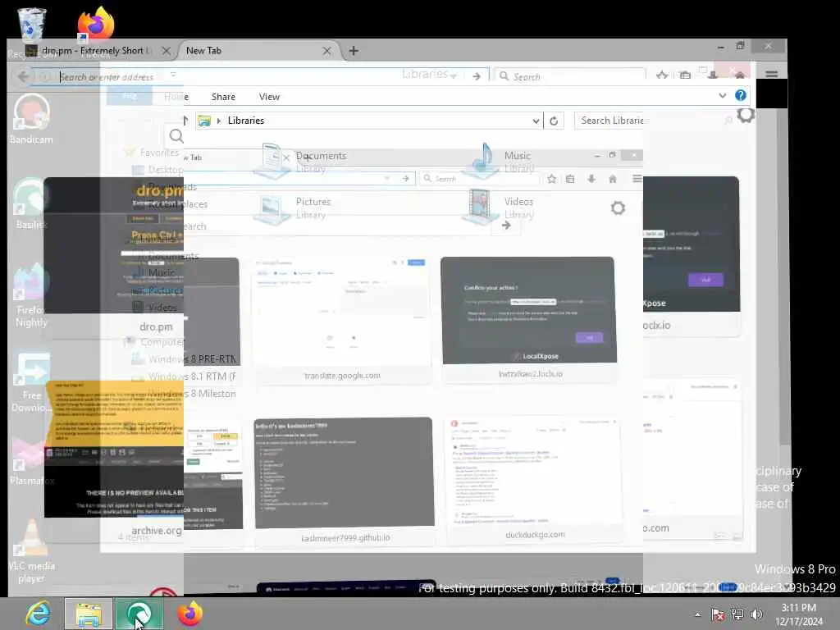Open Explorer Help question mark icon

(741, 95)
